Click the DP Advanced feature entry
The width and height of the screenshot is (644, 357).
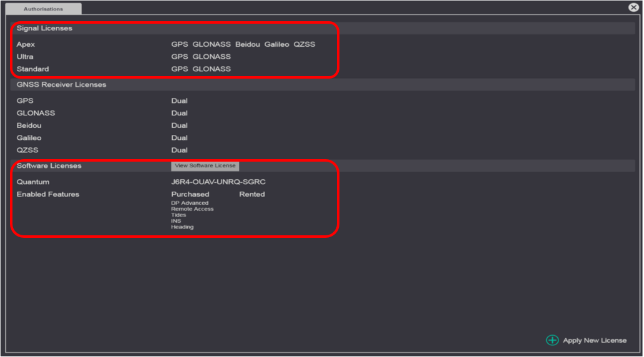[x=190, y=203]
